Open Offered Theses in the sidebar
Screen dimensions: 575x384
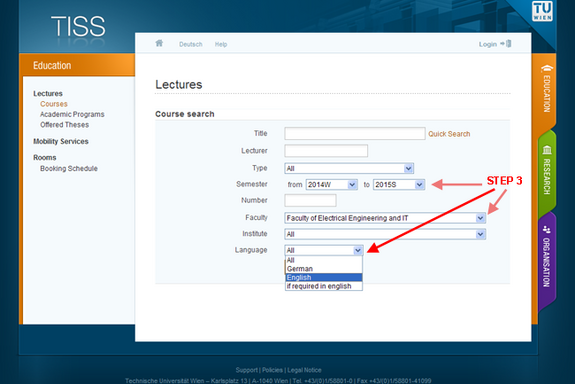tap(64, 125)
